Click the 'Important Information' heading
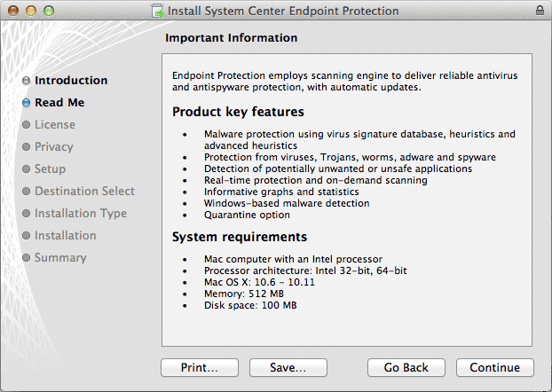552x392 pixels. [232, 37]
